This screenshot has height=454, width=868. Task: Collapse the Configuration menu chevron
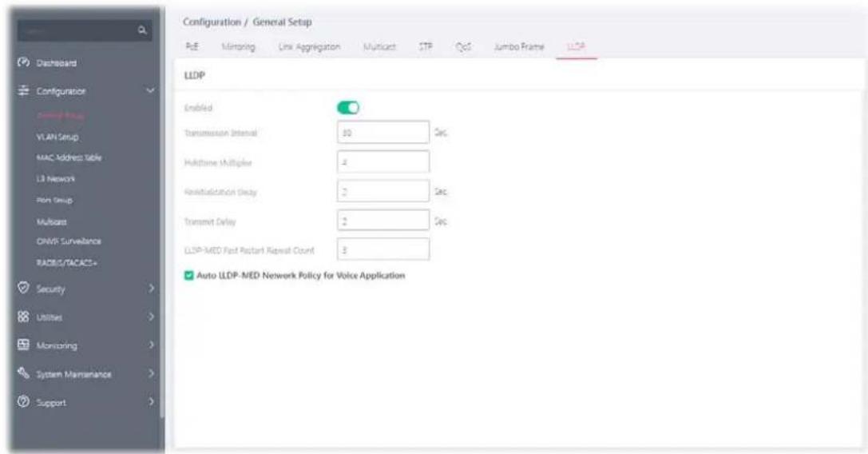(x=150, y=90)
